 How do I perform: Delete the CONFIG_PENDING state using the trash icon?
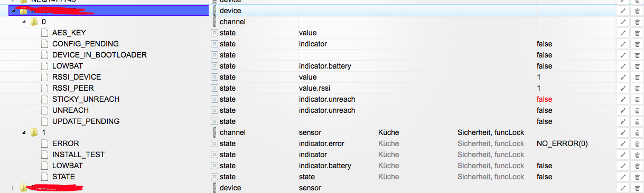pos(637,44)
